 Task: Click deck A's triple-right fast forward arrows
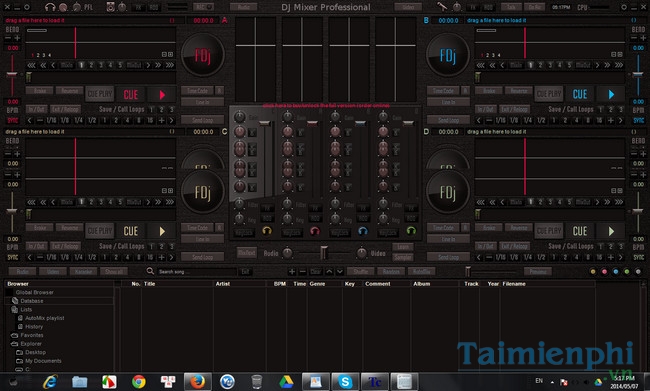[x=170, y=65]
